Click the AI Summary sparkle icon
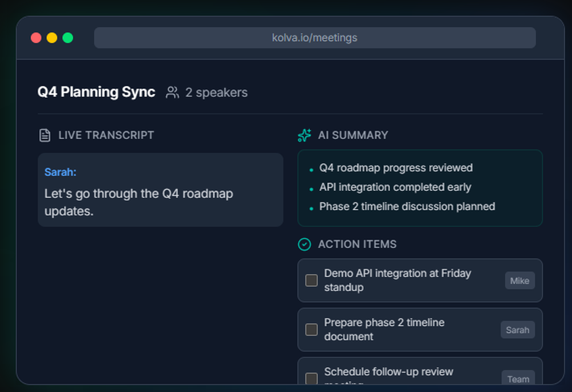The width and height of the screenshot is (572, 392). click(304, 135)
